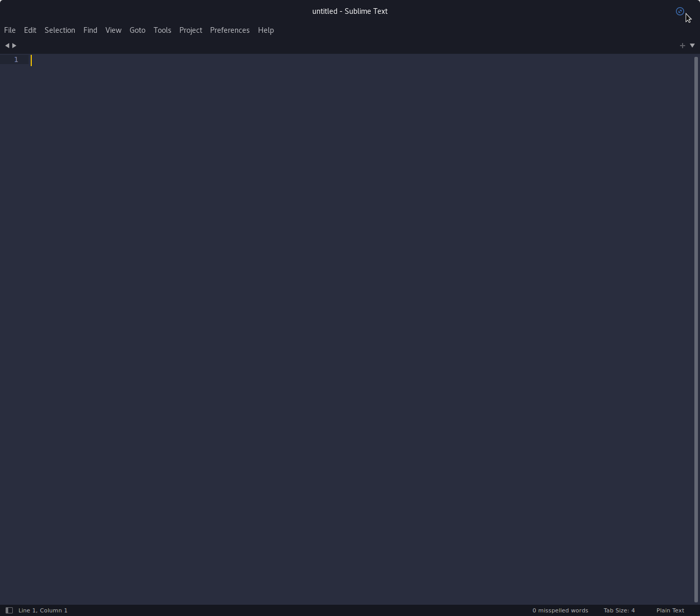Image resolution: width=700 pixels, height=616 pixels.
Task: Open the Project menu
Action: pyautogui.click(x=190, y=30)
